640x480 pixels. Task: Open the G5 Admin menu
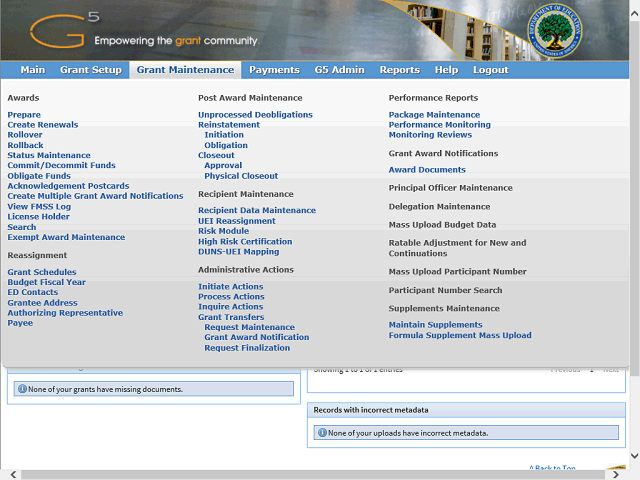pos(340,70)
